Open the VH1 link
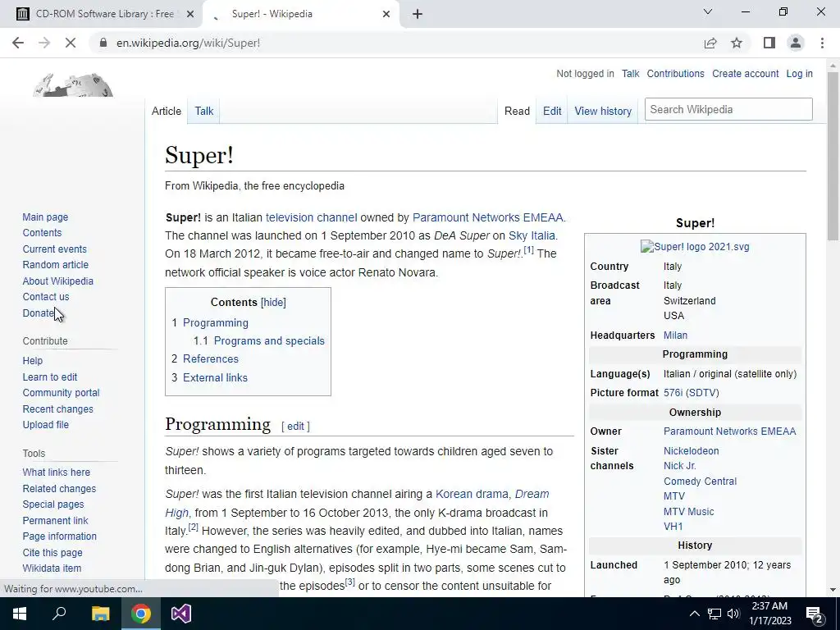 (x=673, y=526)
